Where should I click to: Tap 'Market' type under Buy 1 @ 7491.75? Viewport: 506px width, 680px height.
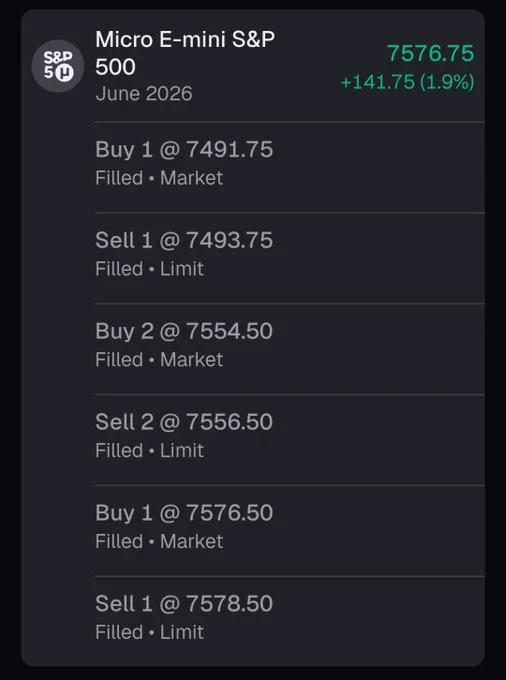tap(192, 178)
